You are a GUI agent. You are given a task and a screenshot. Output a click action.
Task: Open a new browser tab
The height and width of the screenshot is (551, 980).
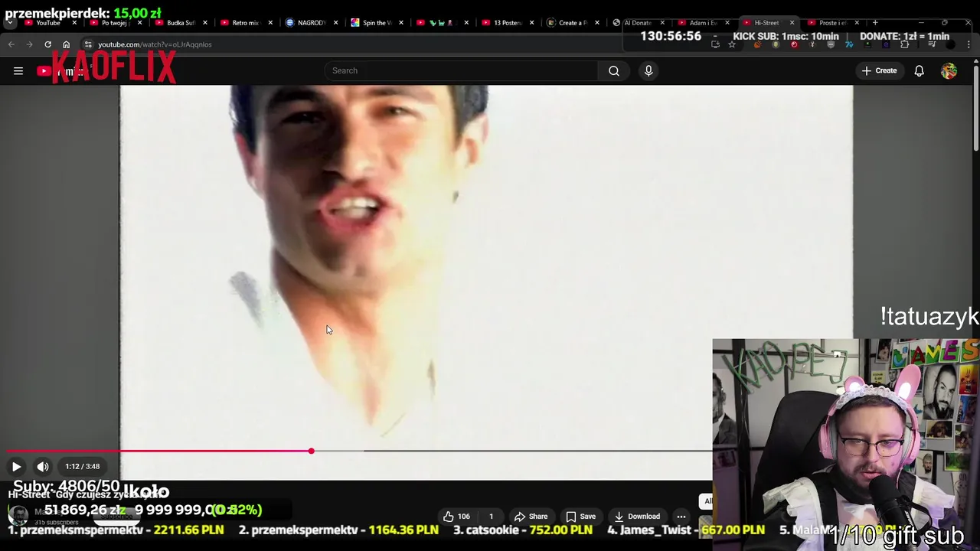click(x=875, y=23)
